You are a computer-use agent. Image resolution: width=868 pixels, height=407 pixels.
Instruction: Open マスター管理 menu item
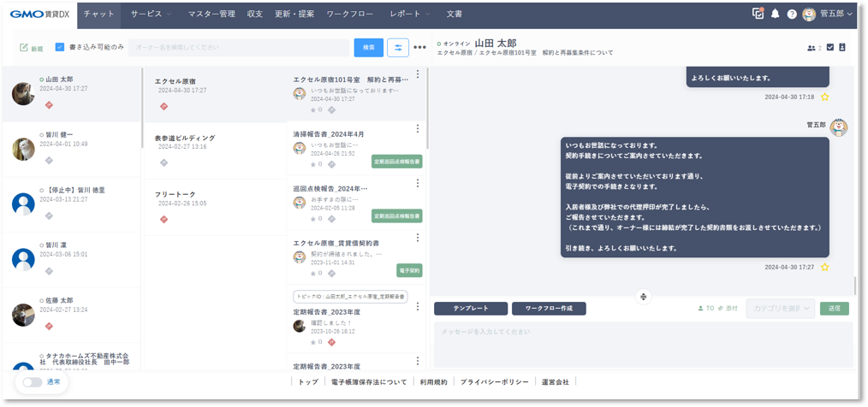tap(211, 14)
